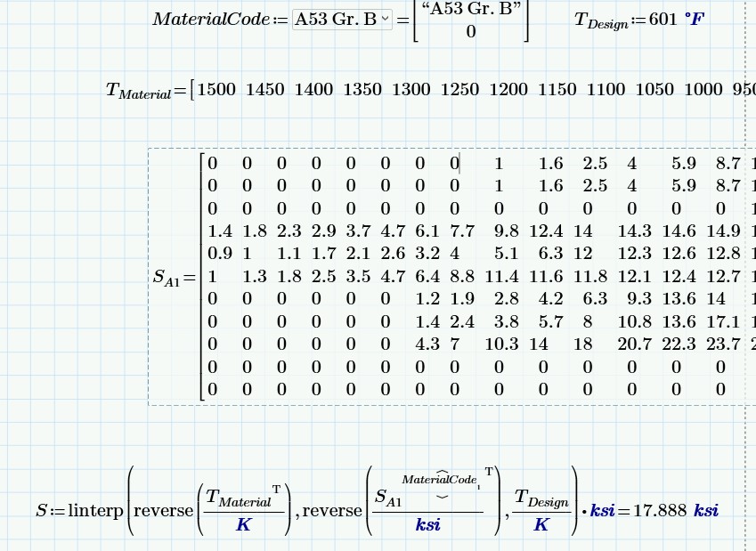Click the T_Material row vector region
Screen dimensions: 756x551
point(401,89)
